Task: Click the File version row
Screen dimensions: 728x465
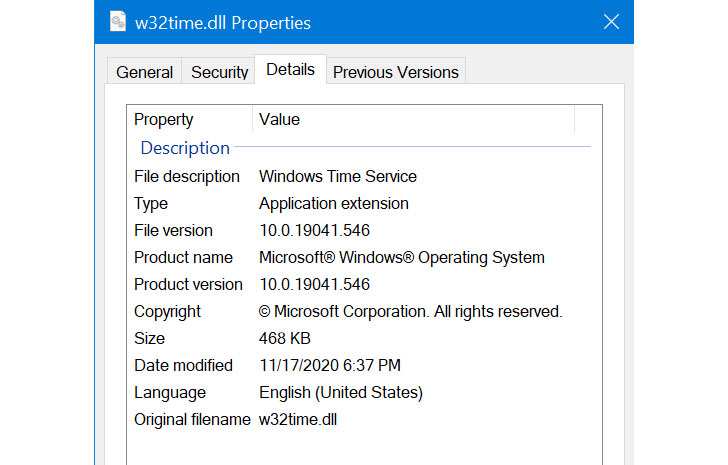Action: pos(173,231)
